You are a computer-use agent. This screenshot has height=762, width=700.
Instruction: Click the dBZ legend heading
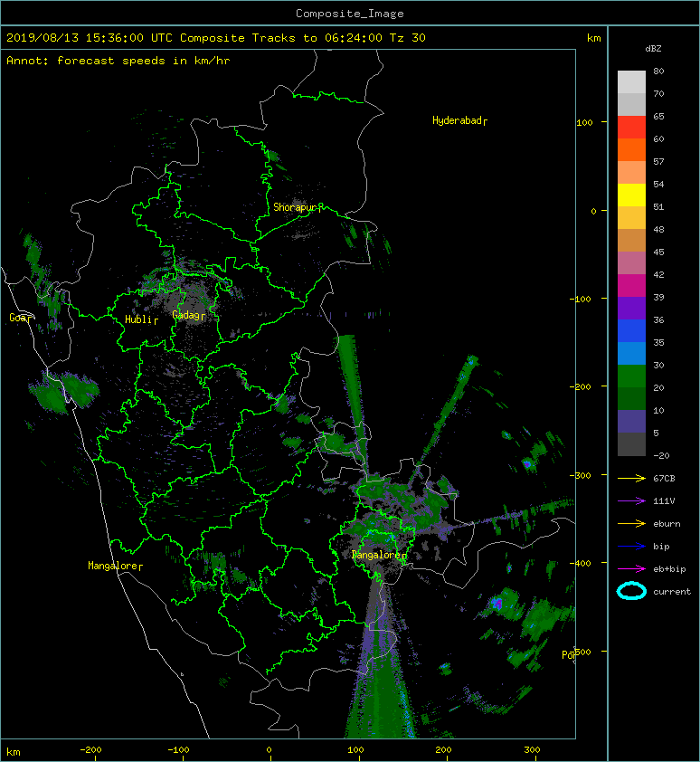(x=653, y=49)
